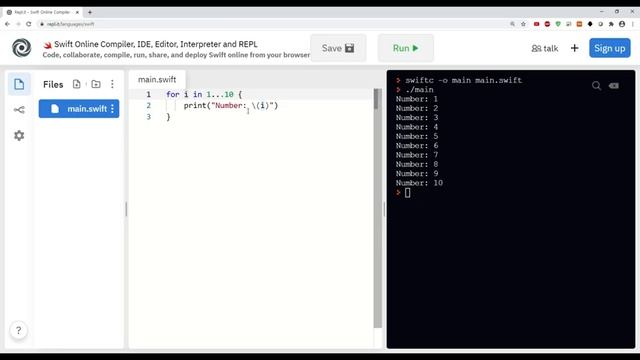Open Files panel three-dot menu
640x360 pixels.
[x=112, y=84]
